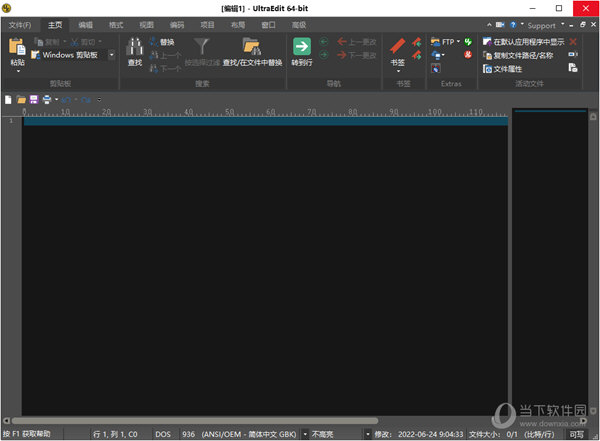Open the File (文件(F)) menu

[20, 25]
